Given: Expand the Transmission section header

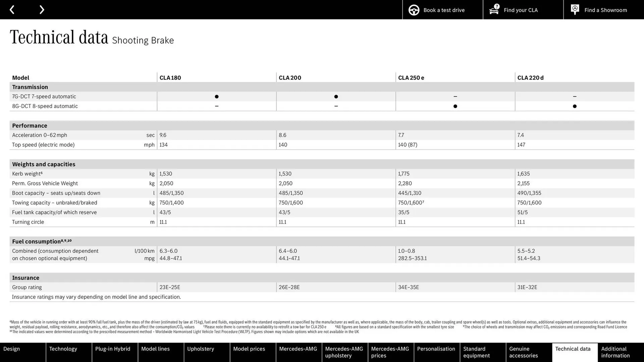Looking at the screenshot, I should coord(30,87).
